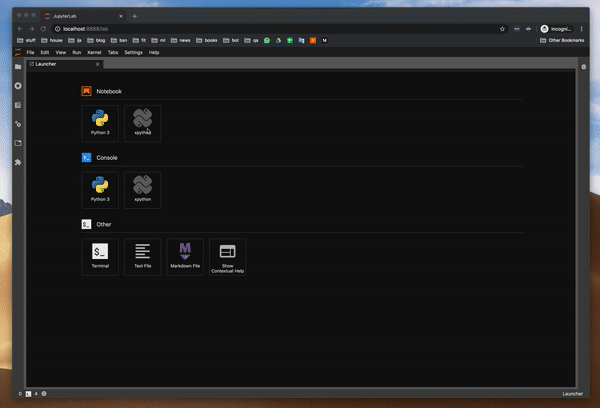Open a new browser tab
This screenshot has width=600, height=408.
pos(134,16)
